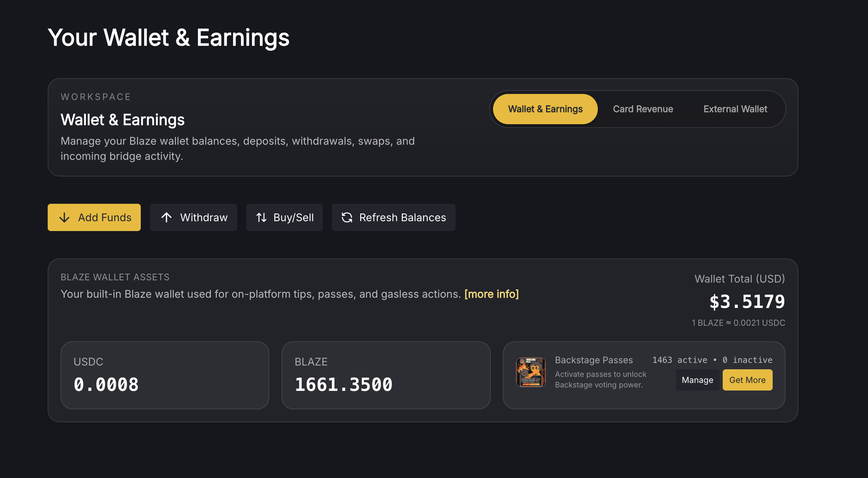Click the Get More passes button

tap(747, 380)
